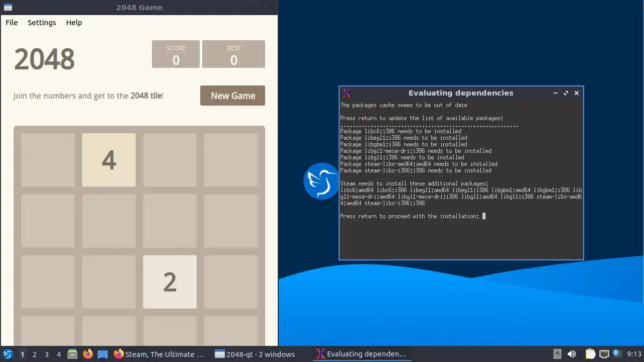
Task: Open the clipboard manager tray icon
Action: point(590,354)
